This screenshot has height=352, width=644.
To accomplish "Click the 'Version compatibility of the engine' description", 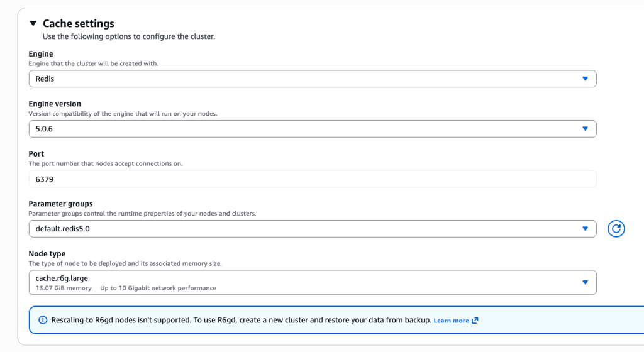I will tap(123, 114).
